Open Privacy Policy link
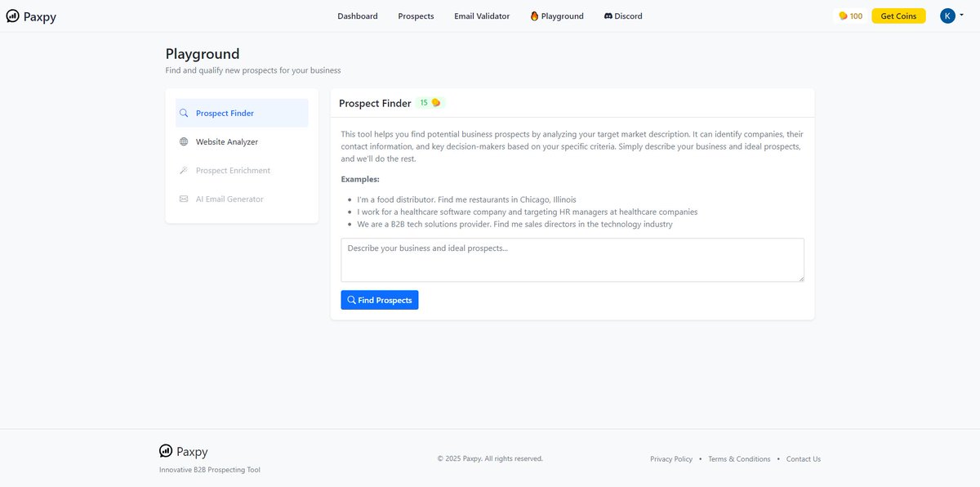 coord(671,459)
